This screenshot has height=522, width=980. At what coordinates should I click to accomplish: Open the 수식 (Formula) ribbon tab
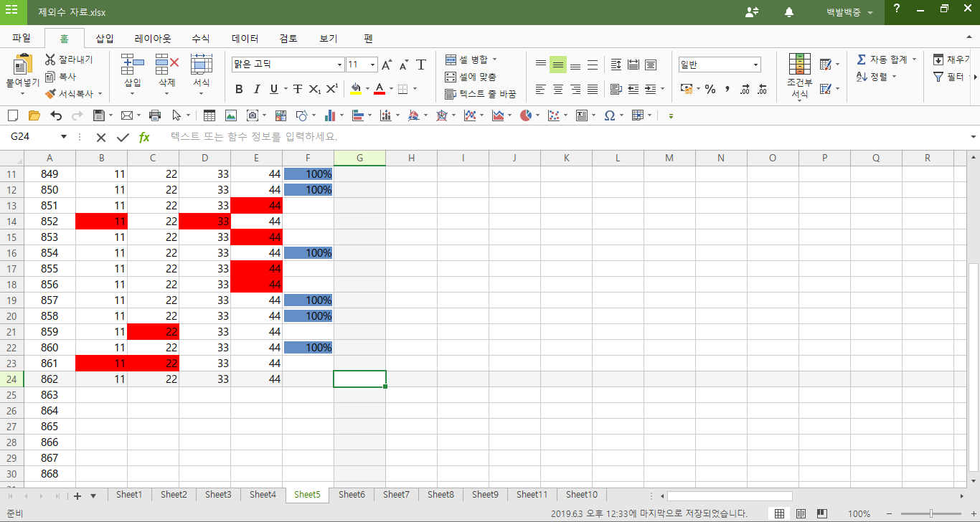(x=201, y=39)
